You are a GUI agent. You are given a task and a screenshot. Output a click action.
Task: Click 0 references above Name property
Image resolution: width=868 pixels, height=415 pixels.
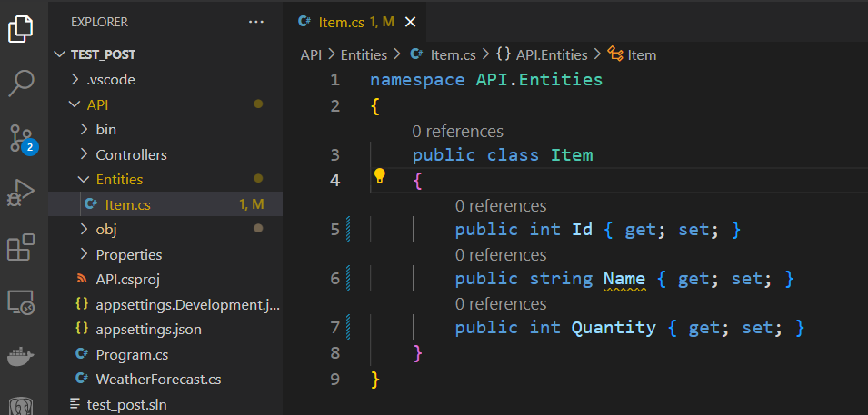501,254
